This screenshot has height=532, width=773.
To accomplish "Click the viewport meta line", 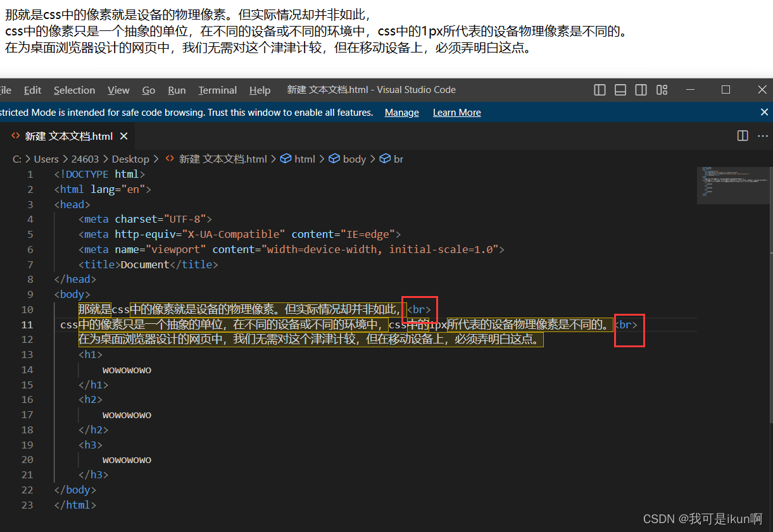I will tap(292, 249).
